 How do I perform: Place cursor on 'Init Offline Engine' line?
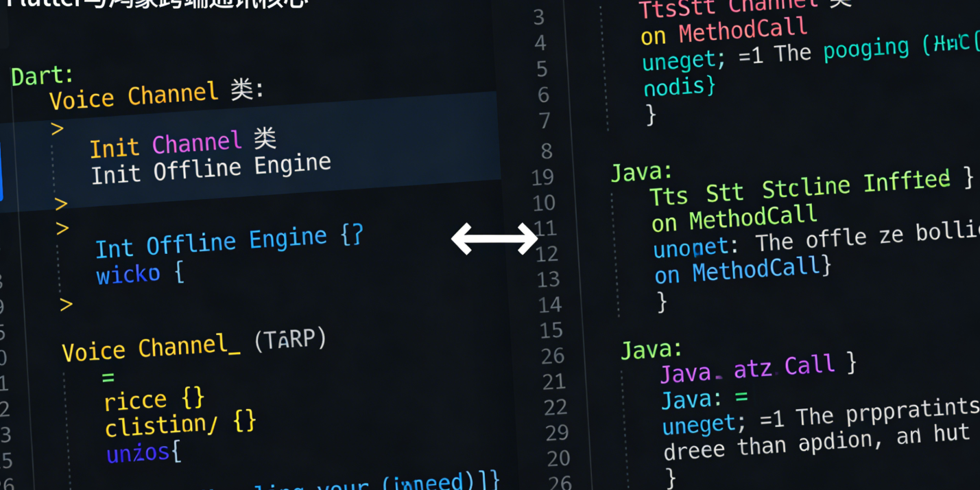coord(211,169)
